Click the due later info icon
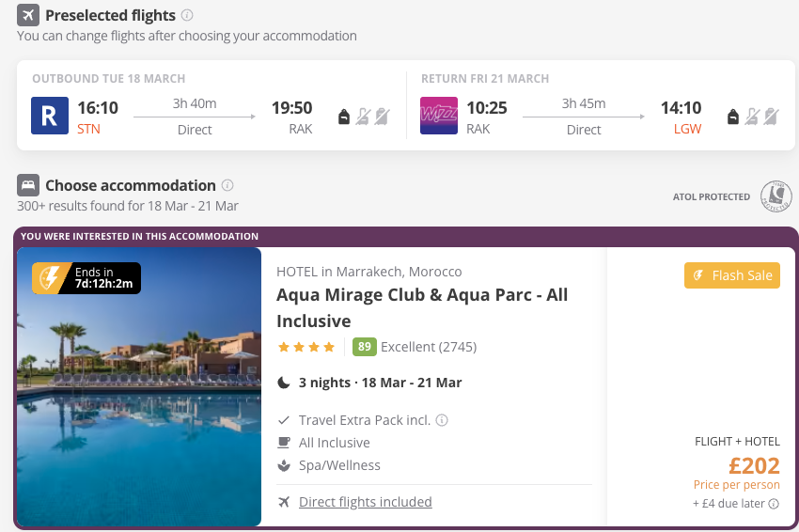Image resolution: width=799 pixels, height=532 pixels. (774, 504)
